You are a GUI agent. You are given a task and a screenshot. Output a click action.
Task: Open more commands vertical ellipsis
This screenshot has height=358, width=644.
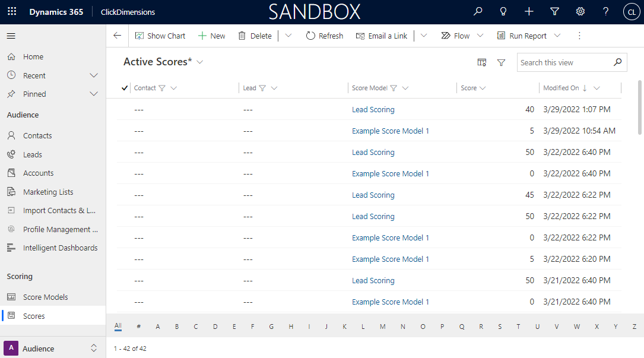[x=579, y=36]
